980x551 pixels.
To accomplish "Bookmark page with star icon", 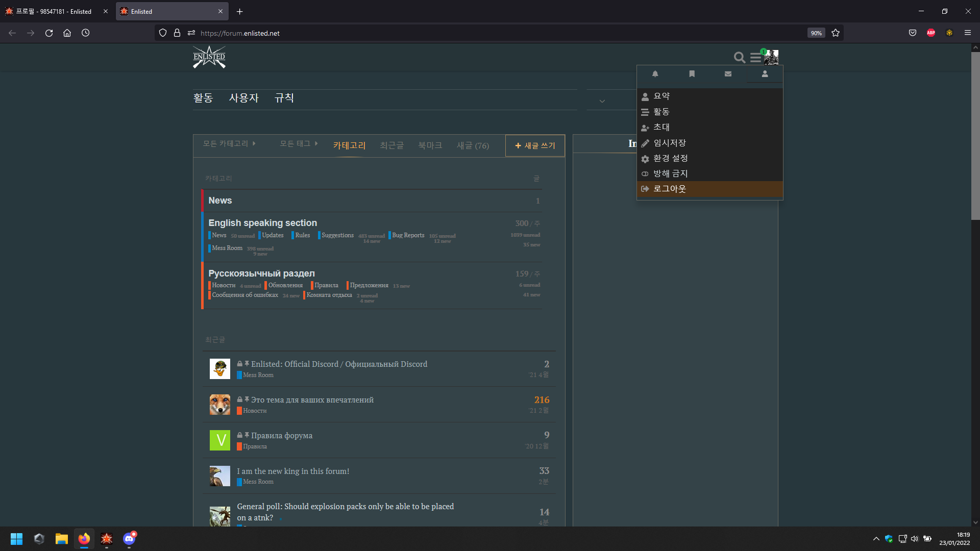I will click(836, 33).
